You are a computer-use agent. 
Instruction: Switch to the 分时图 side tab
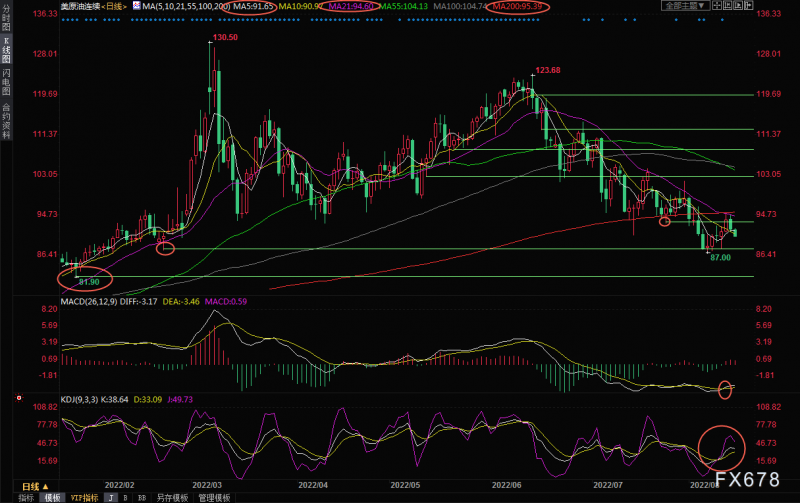[x=6, y=17]
